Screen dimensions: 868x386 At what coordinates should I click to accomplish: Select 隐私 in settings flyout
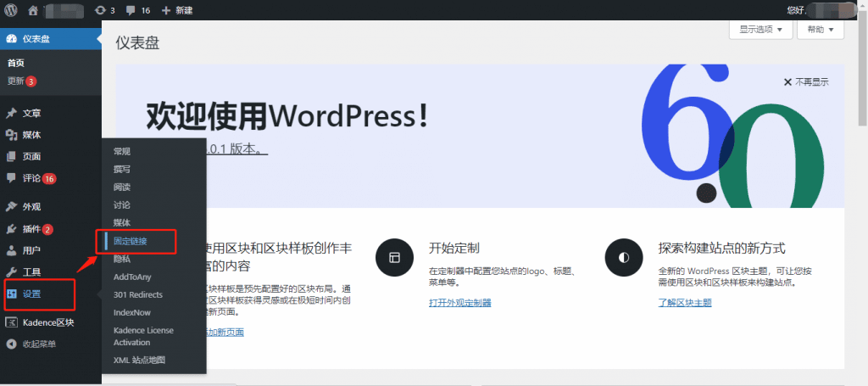(122, 259)
